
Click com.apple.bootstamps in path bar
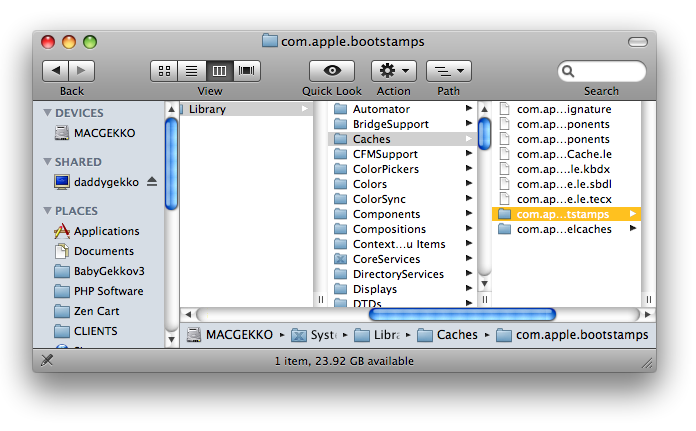point(572,335)
